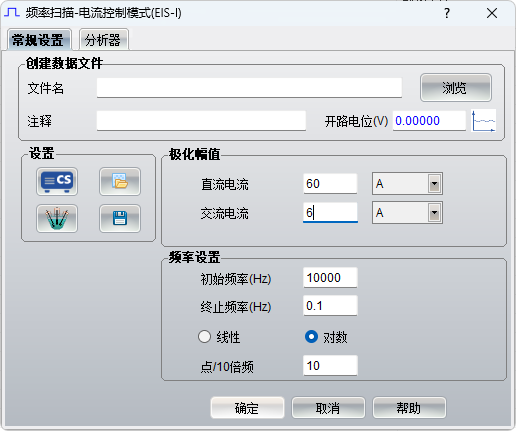Select the 对数 radio button
This screenshot has width=516, height=431.
(x=311, y=337)
